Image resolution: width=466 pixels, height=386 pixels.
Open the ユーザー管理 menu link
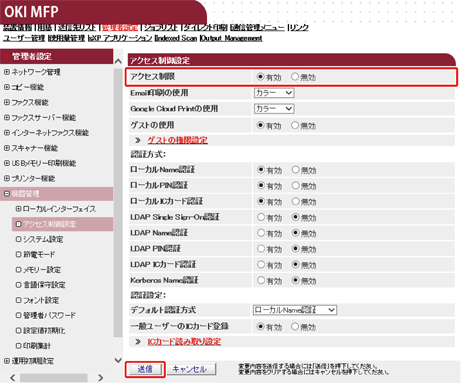pos(24,38)
